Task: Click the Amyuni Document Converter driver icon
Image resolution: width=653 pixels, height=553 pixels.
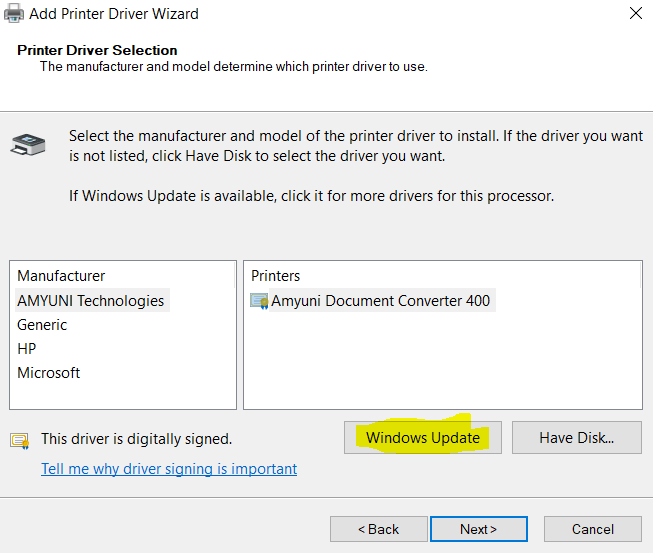Action: tap(259, 301)
